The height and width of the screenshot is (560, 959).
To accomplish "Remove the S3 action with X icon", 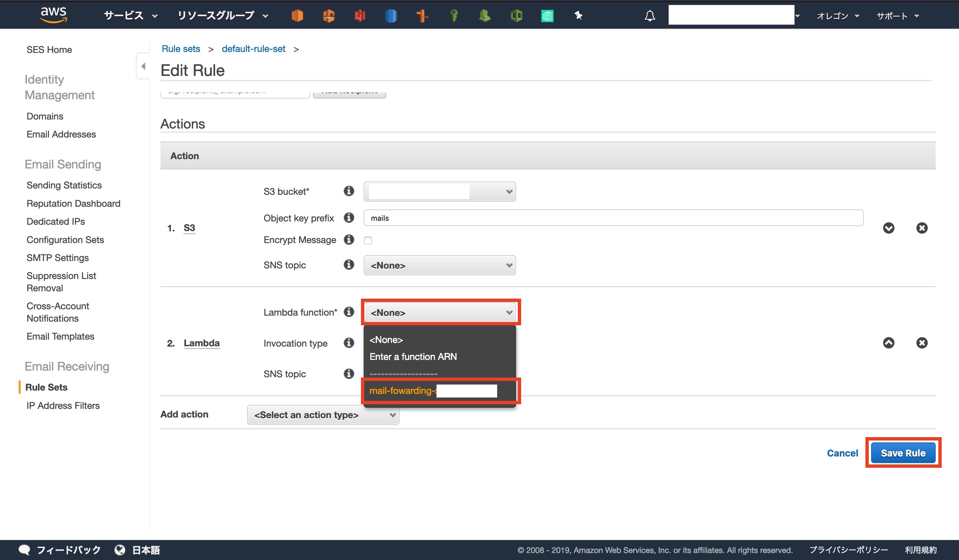I will (x=921, y=228).
